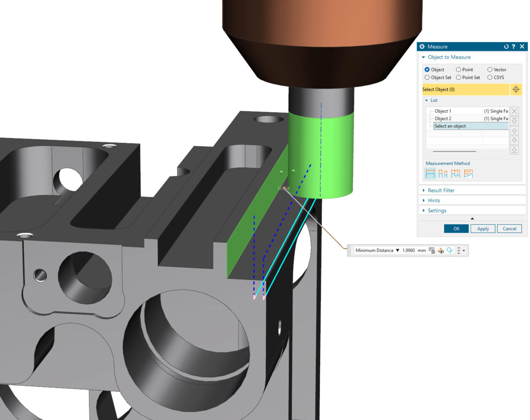
Task: Click the point dialog crosshair beside Select Object
Action: [x=516, y=89]
